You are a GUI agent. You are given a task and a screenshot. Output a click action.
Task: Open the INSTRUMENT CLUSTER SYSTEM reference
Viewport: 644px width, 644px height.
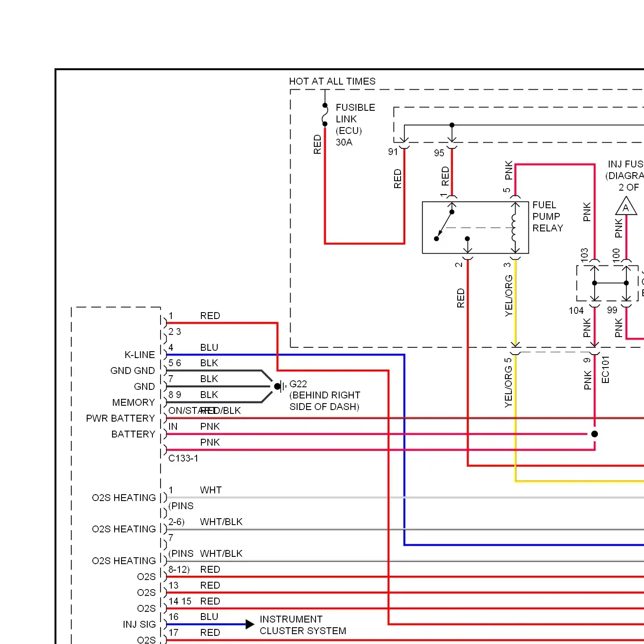[x=303, y=625]
